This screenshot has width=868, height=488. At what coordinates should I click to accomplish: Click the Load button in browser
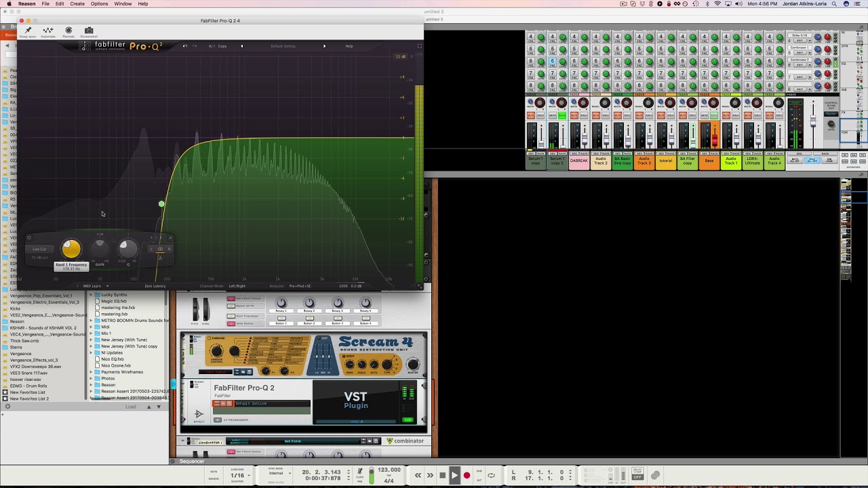click(131, 407)
